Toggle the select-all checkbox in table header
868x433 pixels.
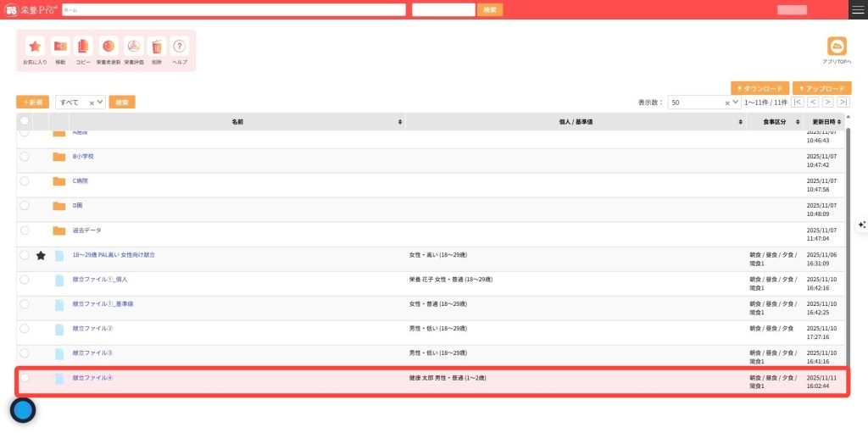25,122
